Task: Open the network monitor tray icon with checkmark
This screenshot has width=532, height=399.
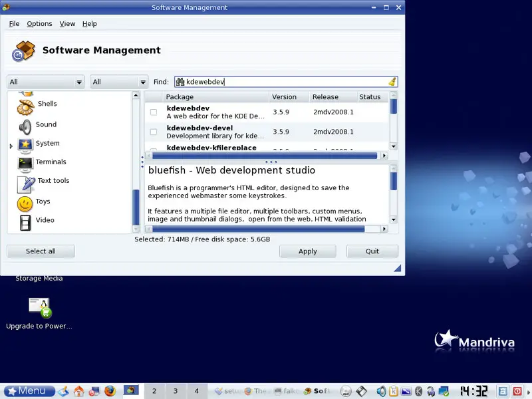Action: (x=443, y=392)
